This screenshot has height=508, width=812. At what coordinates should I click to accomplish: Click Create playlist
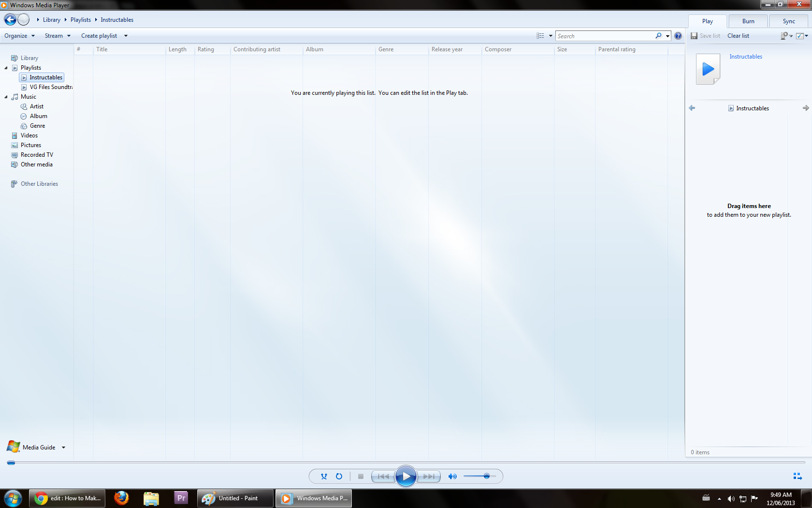(99, 36)
